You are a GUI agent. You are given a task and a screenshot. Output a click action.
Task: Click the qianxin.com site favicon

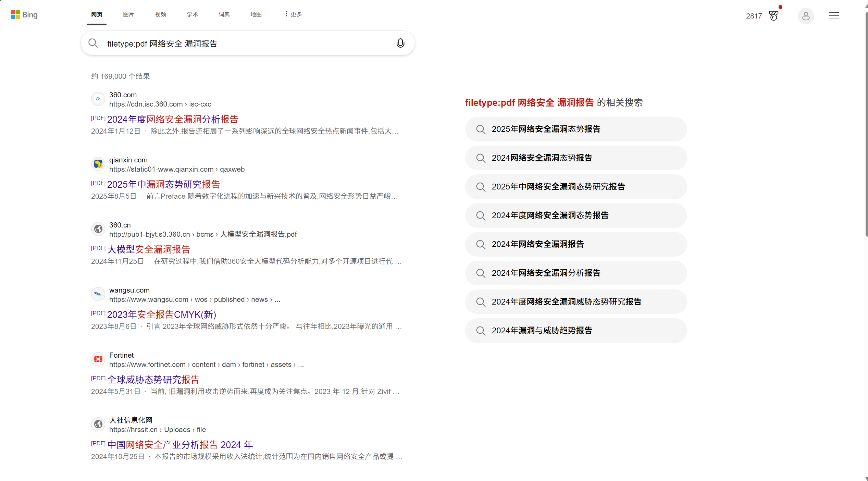click(98, 164)
